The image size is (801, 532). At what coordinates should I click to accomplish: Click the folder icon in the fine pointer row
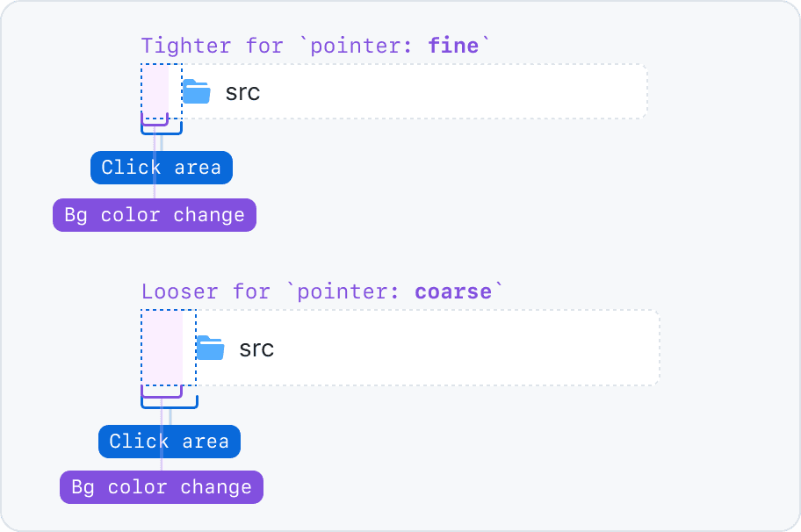coord(196,91)
